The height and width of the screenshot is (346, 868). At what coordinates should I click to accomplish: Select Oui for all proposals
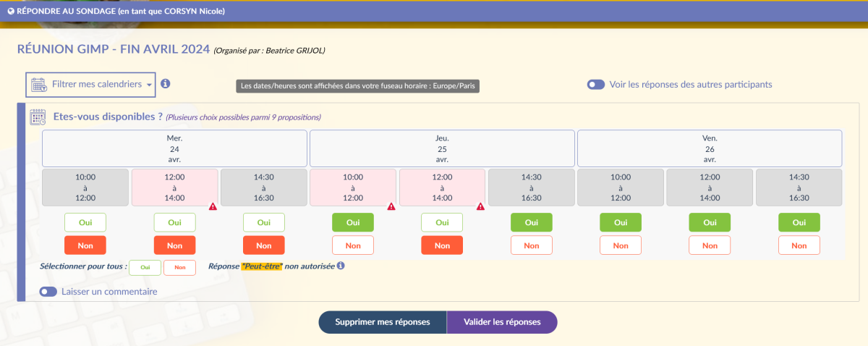point(145,267)
